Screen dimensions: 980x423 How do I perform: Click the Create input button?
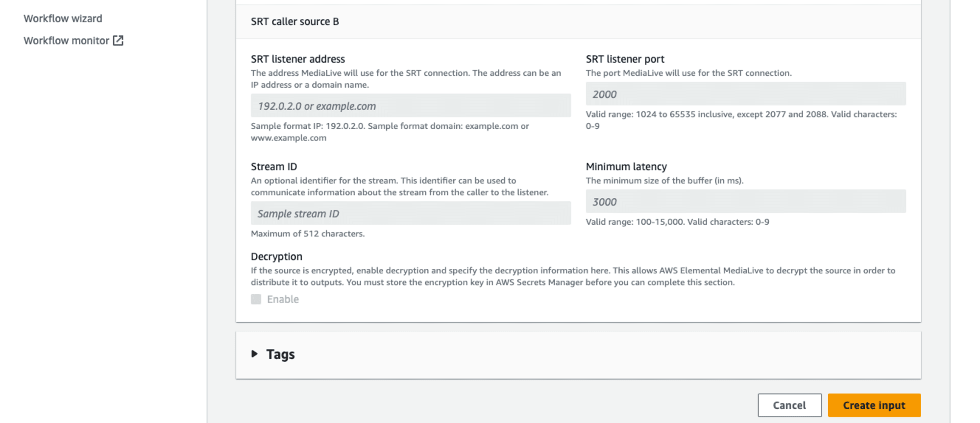[x=874, y=405]
